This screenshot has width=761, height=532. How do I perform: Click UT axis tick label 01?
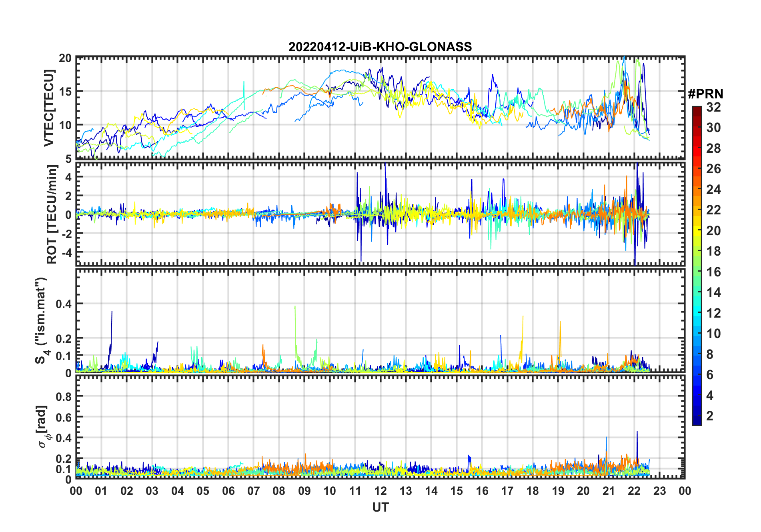101,491
